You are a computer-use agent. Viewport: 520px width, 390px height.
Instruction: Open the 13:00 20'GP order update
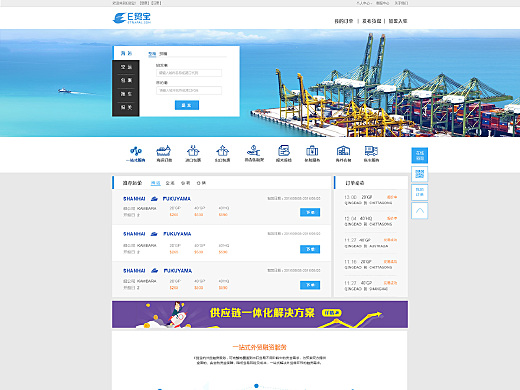[x=370, y=200]
